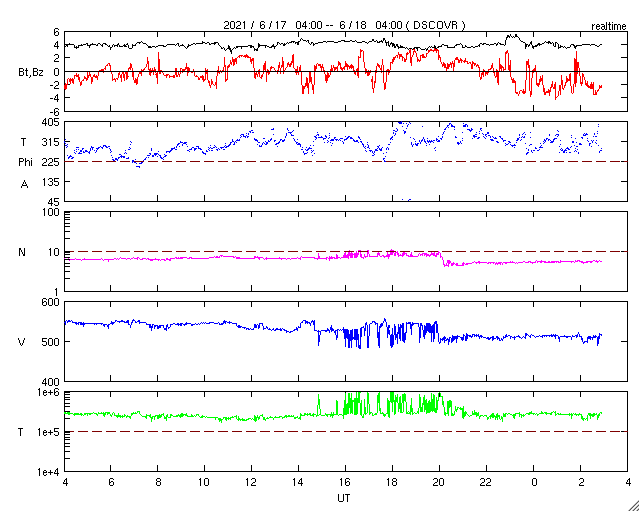This screenshot has height=512, width=640.
Task: Click the '-2' tick on Bt,Bz panel
Action: [x=55, y=85]
